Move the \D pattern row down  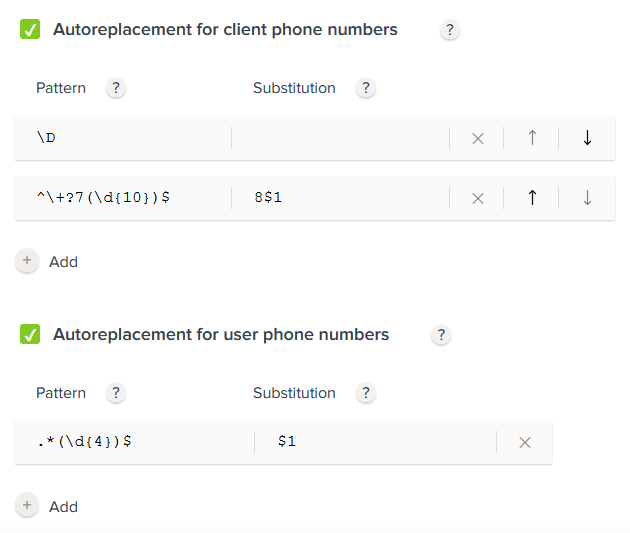coord(587,138)
